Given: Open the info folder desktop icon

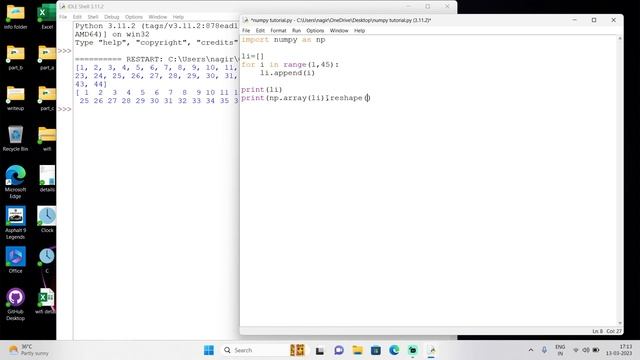Looking at the screenshot, I should tap(16, 16).
